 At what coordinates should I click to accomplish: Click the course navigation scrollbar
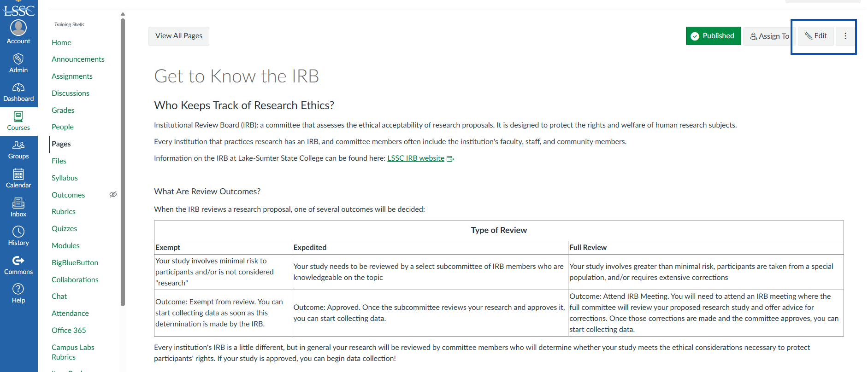(x=123, y=161)
